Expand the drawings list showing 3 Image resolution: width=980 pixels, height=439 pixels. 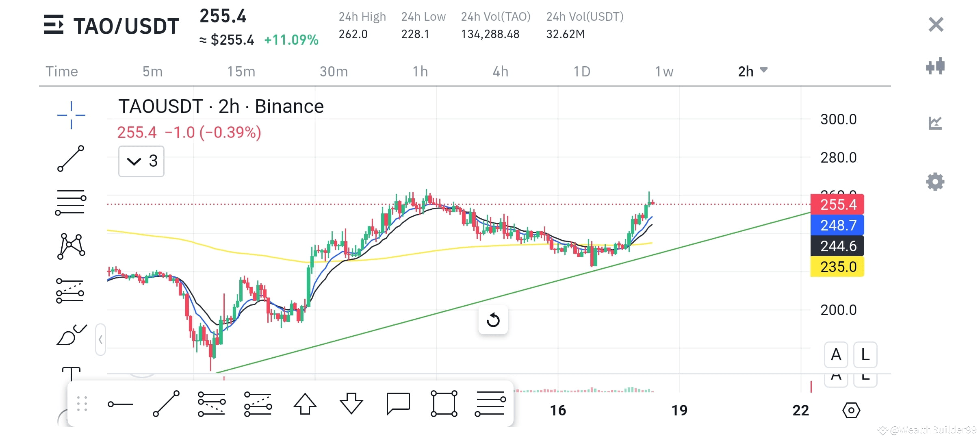tap(141, 161)
